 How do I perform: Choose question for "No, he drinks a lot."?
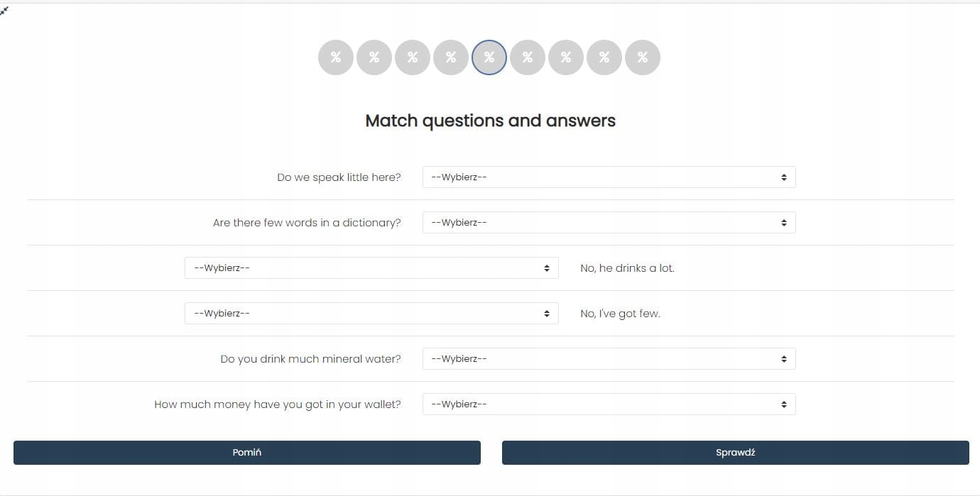click(371, 268)
